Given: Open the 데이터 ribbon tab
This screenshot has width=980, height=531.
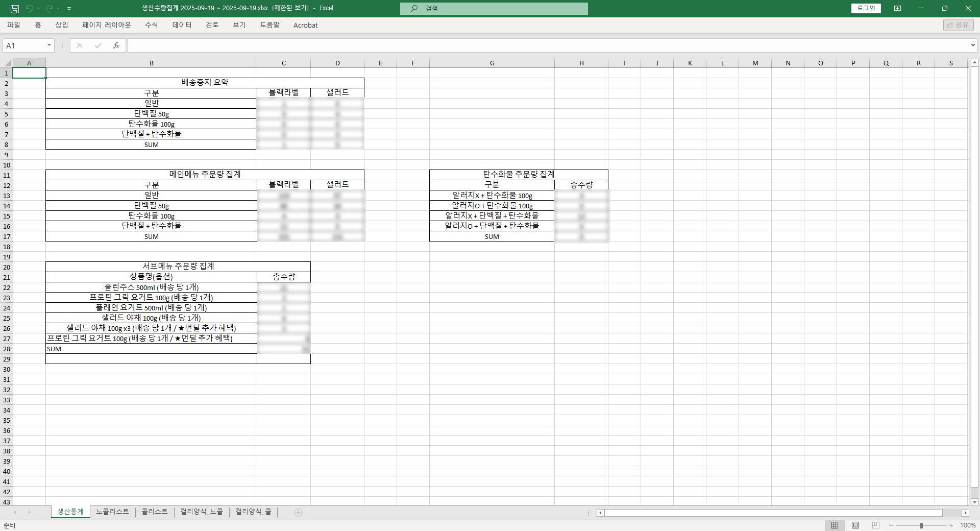Looking at the screenshot, I should [x=182, y=25].
